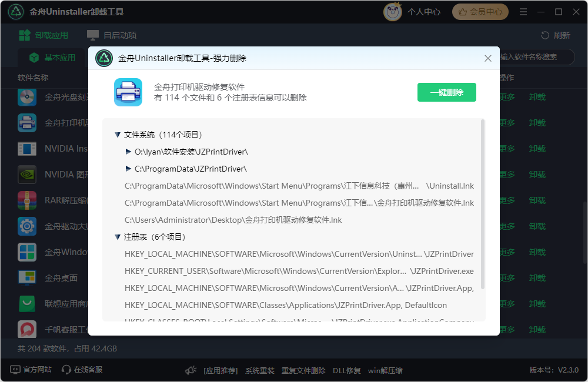The height and width of the screenshot is (382, 588).
Task: Click 卸载 for the RAR解压缩 row
Action: 537,200
